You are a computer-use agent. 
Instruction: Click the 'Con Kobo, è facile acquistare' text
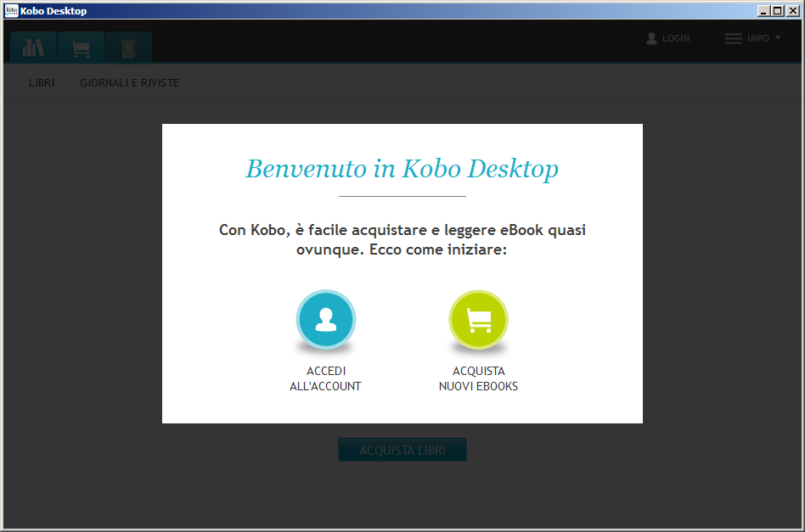pos(402,239)
